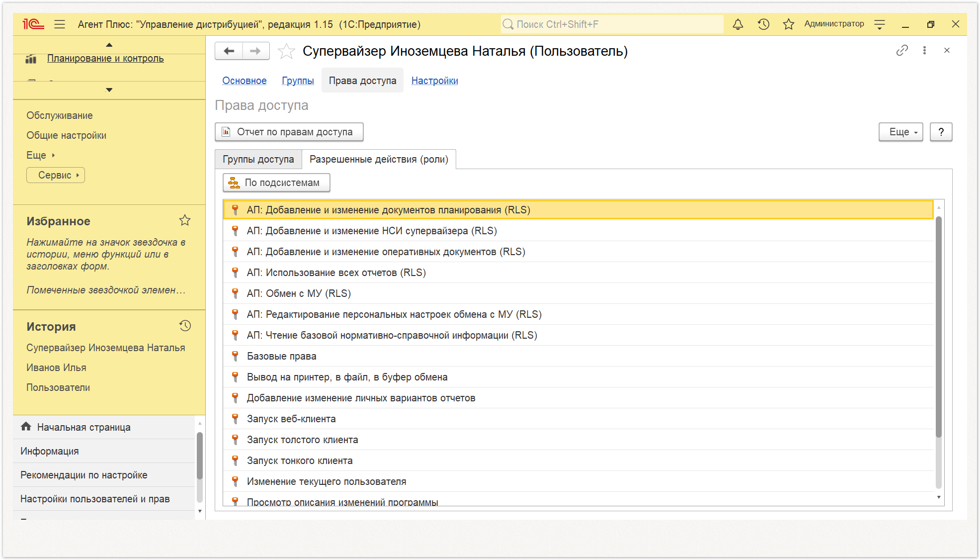Image resolution: width=980 pixels, height=560 pixels.
Task: Select Разрешенные действия (роли) tab
Action: [x=379, y=159]
